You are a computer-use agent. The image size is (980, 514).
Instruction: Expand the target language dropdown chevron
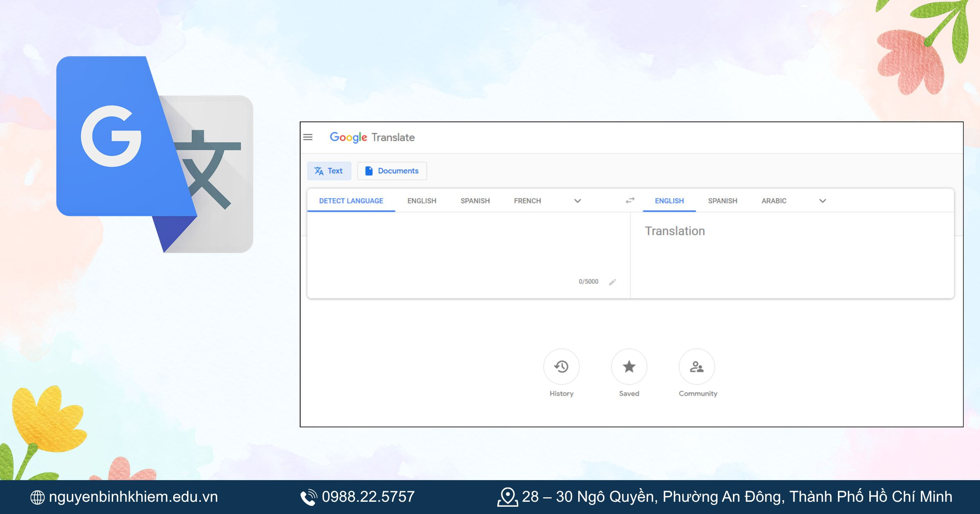823,201
